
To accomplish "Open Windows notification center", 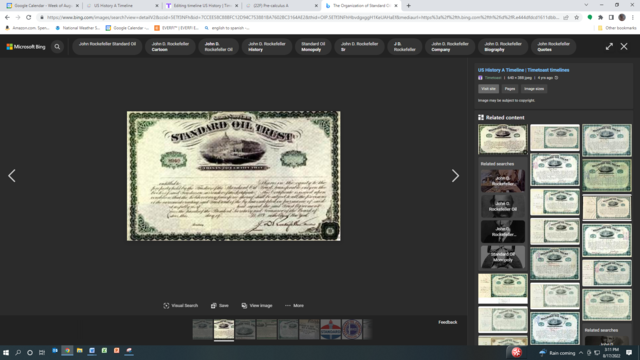I will click(629, 353).
